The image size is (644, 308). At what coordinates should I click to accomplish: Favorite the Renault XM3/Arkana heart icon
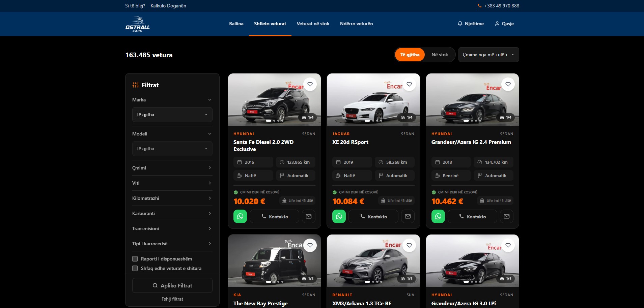click(x=409, y=245)
